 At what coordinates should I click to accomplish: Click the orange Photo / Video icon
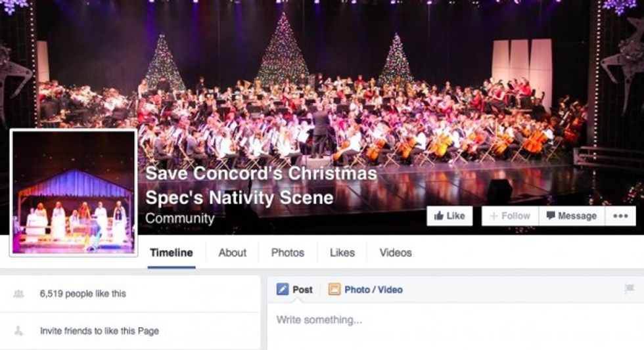(x=334, y=290)
